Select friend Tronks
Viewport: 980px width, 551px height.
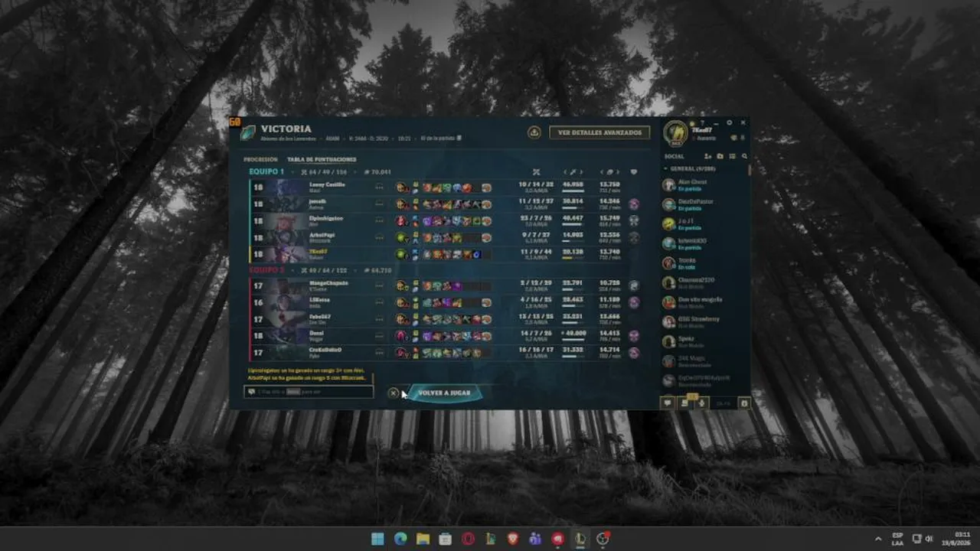pos(704,262)
